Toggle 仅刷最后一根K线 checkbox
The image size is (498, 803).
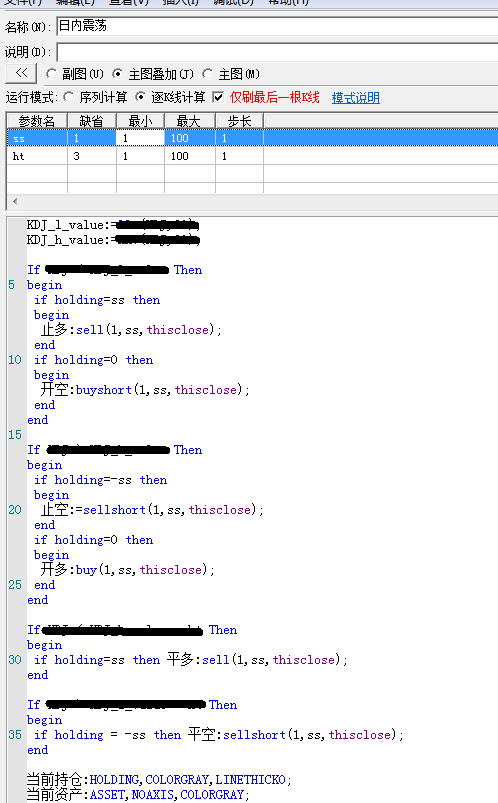pos(218,97)
